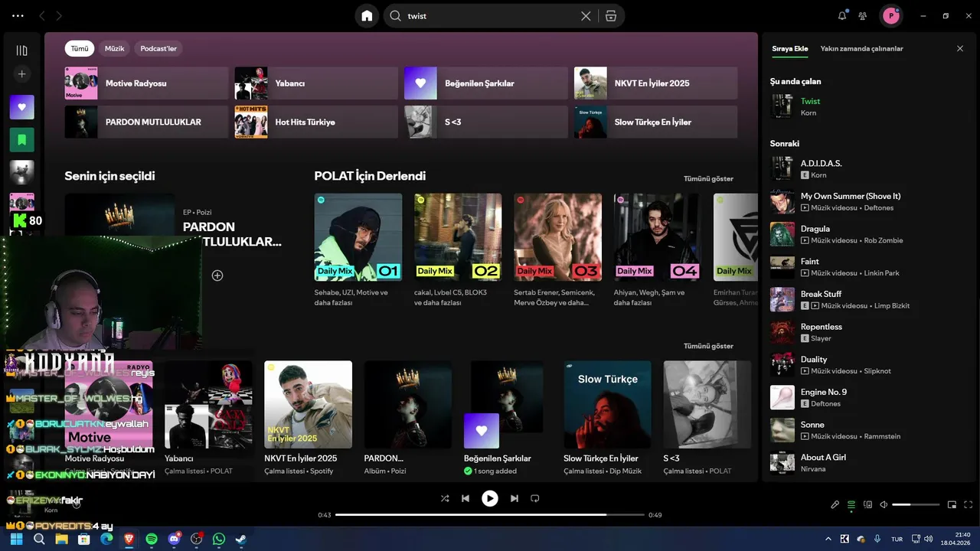
Task: Navigate forward with the right chevron
Action: [x=59, y=15]
